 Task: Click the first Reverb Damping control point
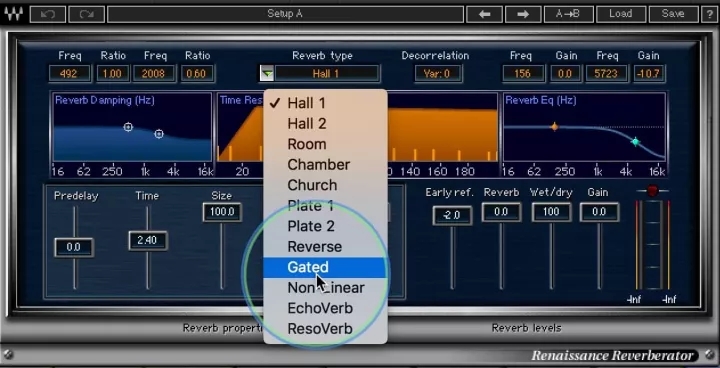coord(128,127)
